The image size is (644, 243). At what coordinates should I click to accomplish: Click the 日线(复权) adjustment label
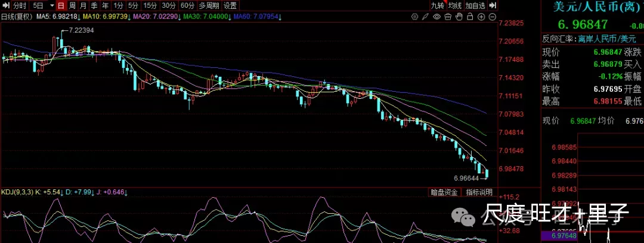click(x=17, y=17)
